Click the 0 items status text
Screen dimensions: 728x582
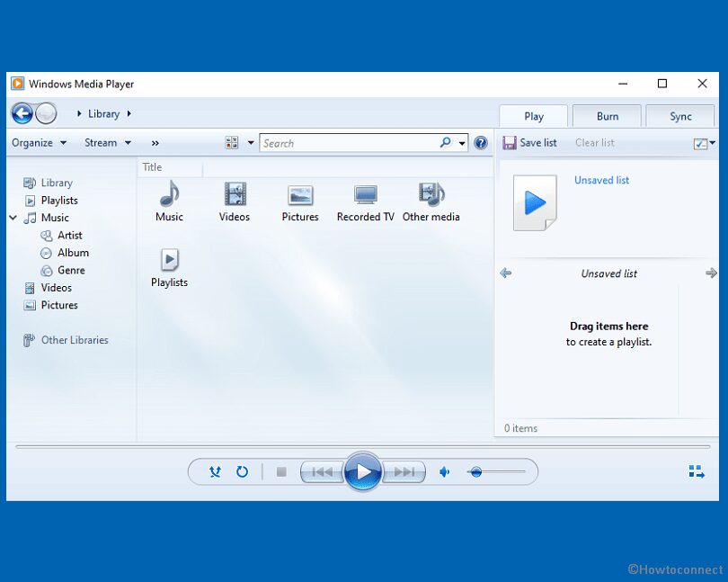(521, 428)
